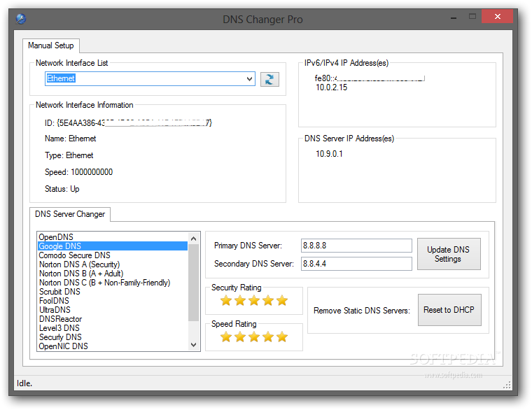Viewport: 532px width, 410px height.
Task: Select OpenDNS in the server list
Action: click(x=113, y=237)
